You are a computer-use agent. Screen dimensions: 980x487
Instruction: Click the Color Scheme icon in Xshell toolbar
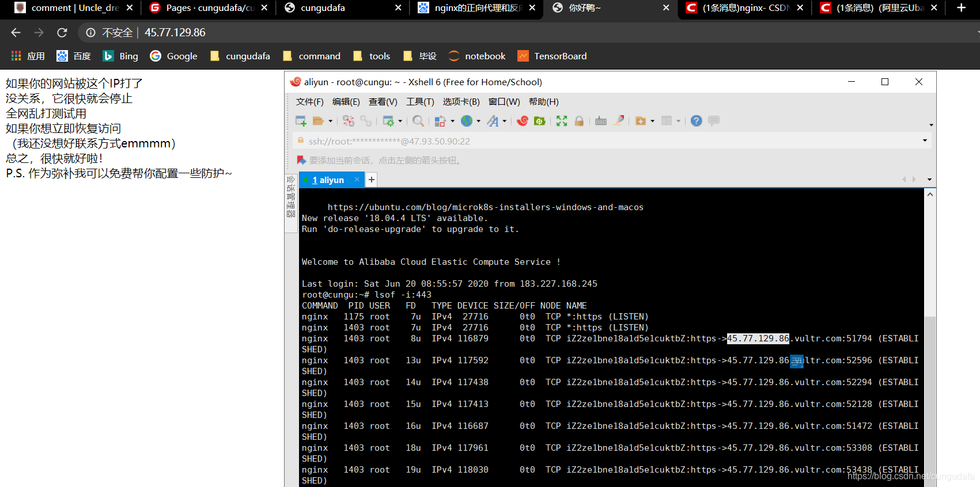[x=440, y=121]
